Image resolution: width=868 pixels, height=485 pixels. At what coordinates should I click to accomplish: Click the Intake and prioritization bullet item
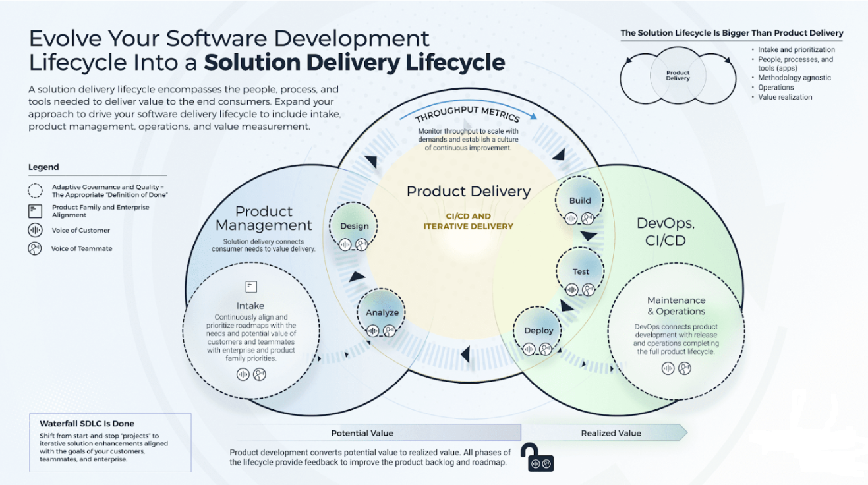click(x=796, y=49)
